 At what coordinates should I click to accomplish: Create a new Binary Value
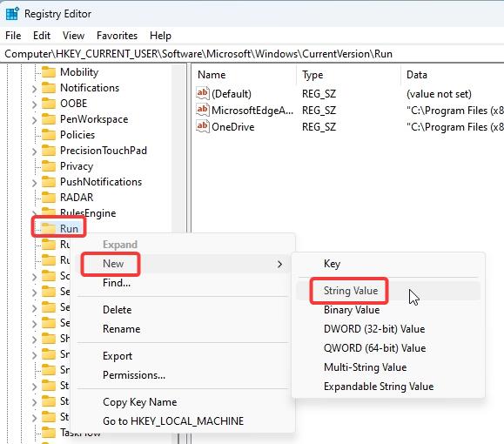[x=388, y=310]
